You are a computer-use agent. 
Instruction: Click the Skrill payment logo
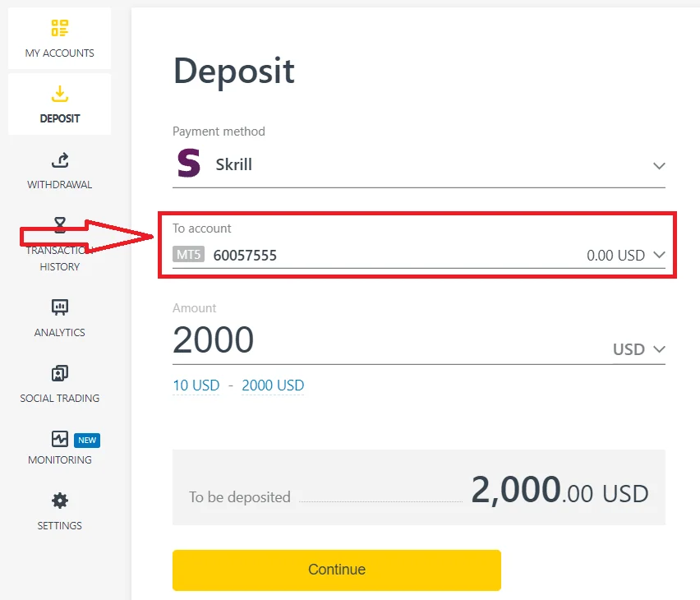pos(187,164)
